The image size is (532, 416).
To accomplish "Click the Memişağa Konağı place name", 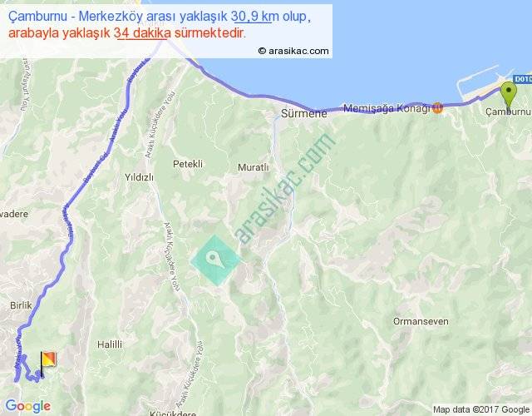I will 387,108.
